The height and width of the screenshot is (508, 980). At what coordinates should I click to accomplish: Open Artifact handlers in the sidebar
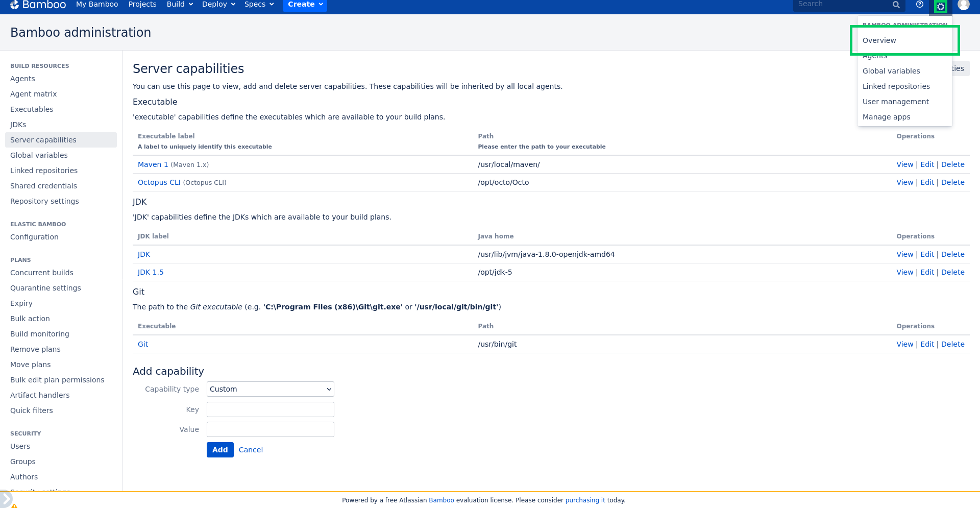(x=40, y=395)
